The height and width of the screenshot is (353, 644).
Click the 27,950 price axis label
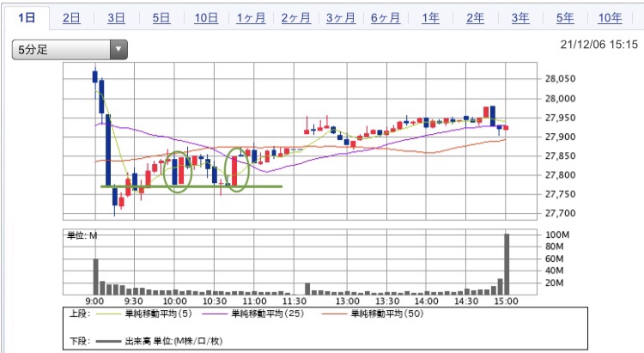560,118
